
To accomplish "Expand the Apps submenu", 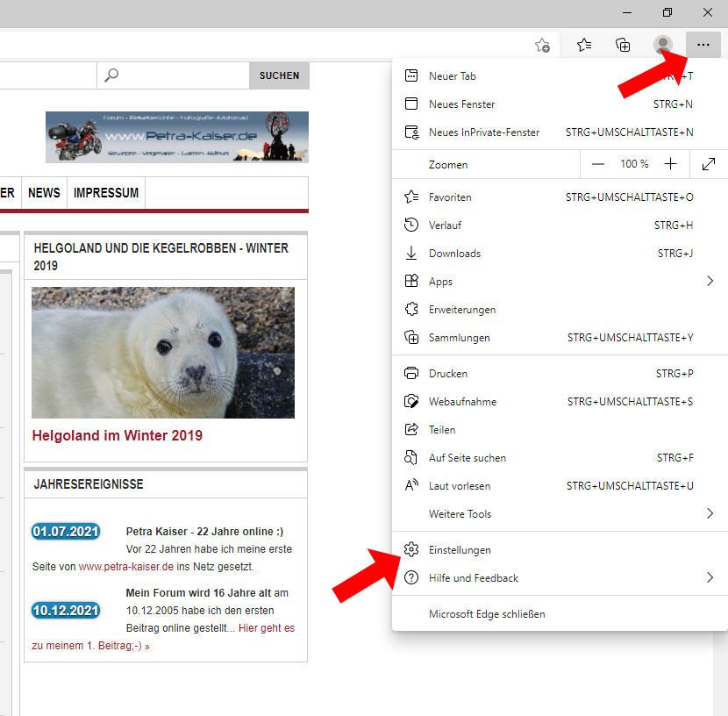I will (x=710, y=282).
